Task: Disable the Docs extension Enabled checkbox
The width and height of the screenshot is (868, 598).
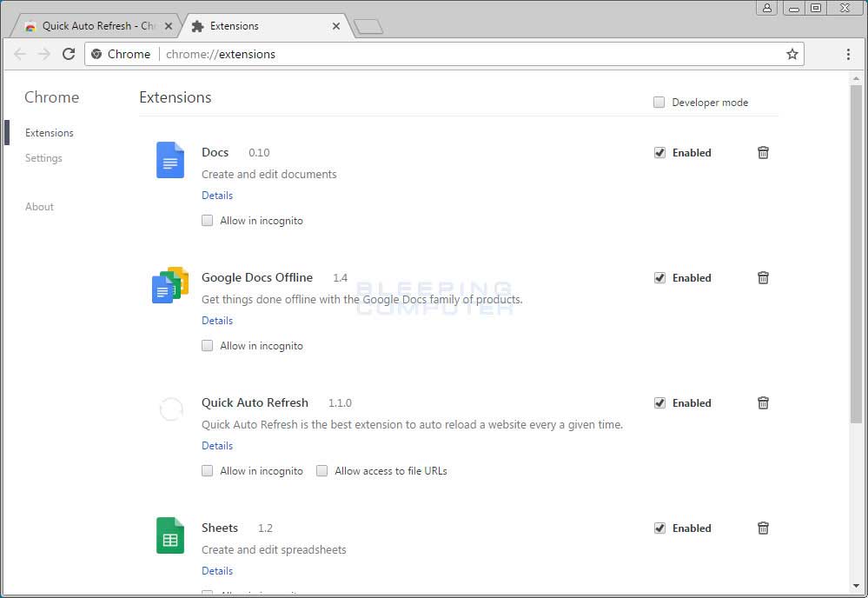Action: 659,152
